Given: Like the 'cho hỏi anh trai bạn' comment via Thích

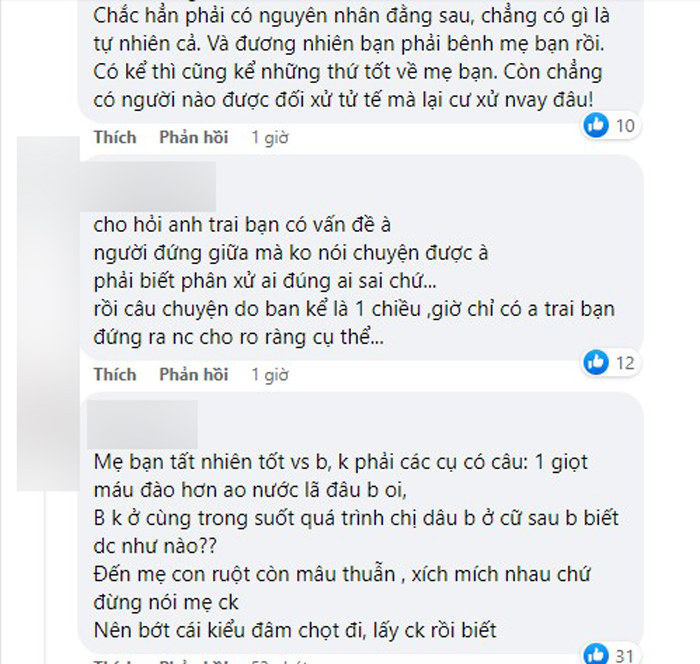Looking at the screenshot, I should (x=114, y=375).
